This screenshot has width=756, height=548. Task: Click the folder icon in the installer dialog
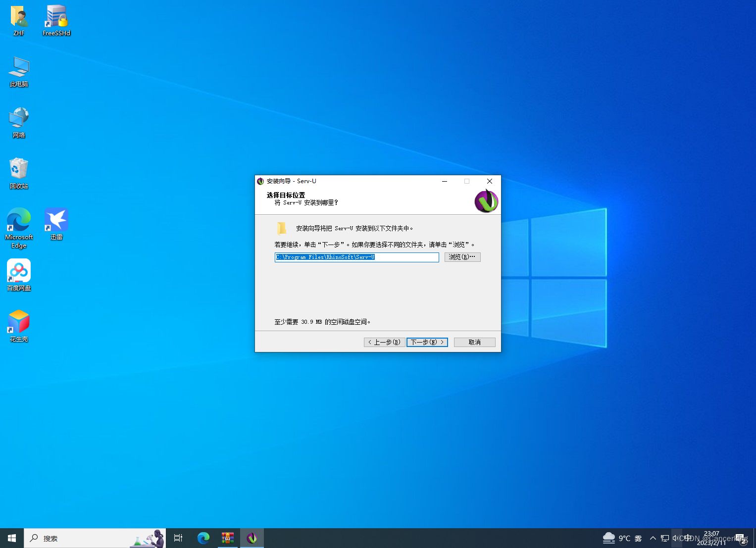(x=282, y=228)
